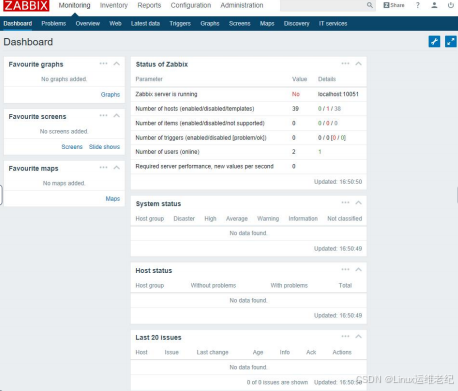
Task: Open the Inventory menu
Action: pos(114,5)
